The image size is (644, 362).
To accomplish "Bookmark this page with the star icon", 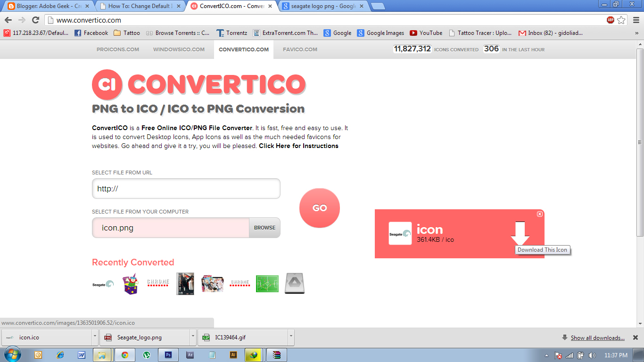I will pyautogui.click(x=621, y=20).
